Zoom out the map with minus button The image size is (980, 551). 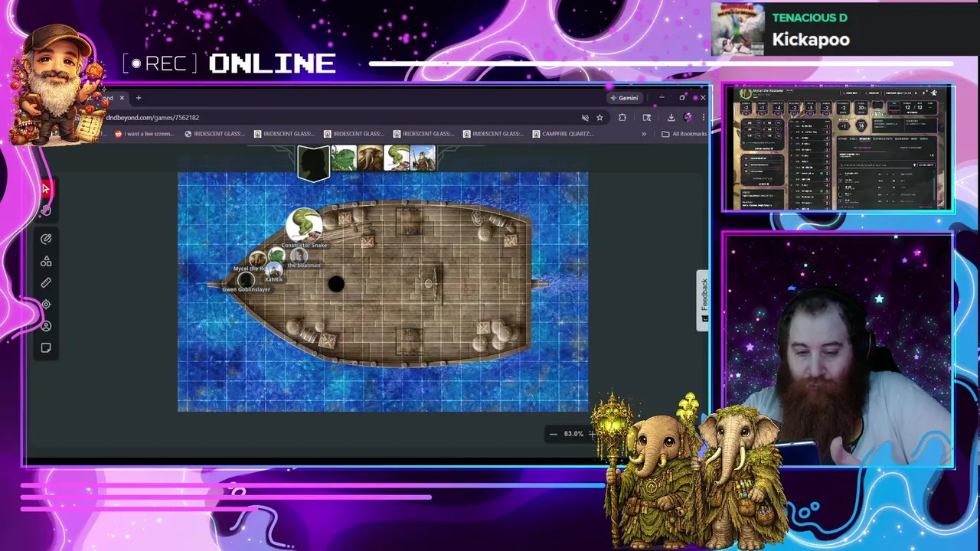pos(553,434)
